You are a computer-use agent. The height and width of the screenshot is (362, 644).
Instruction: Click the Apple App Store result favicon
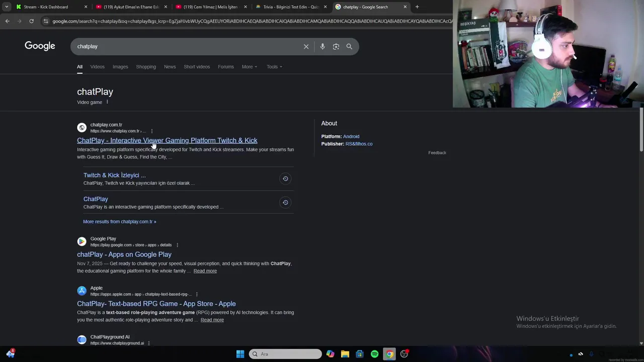(x=82, y=291)
